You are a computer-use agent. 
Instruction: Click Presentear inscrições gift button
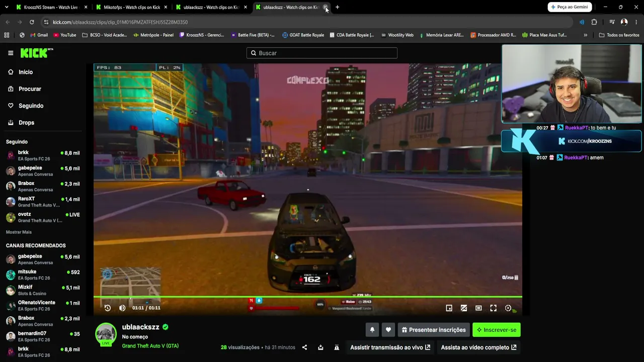coord(434,330)
